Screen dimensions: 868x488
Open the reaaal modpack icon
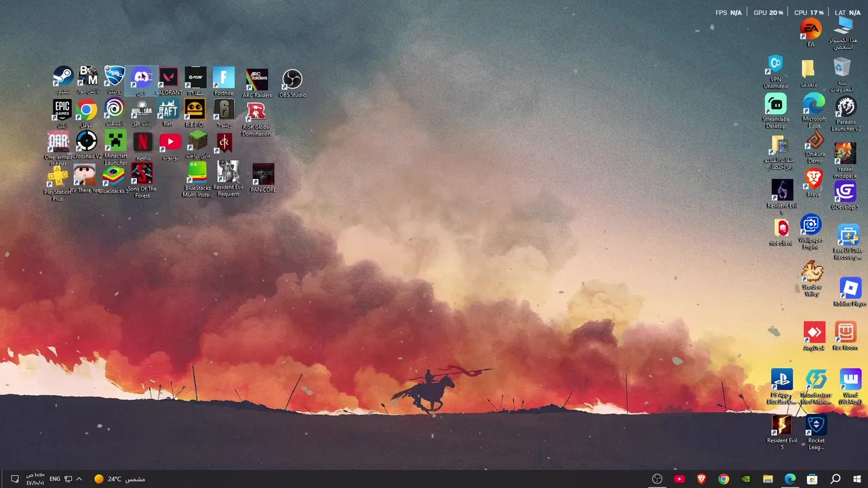pos(845,160)
